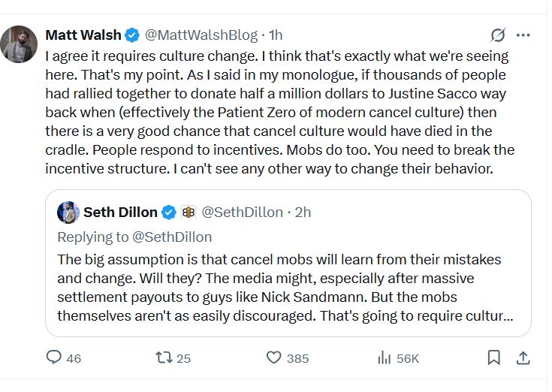Click Matt Walsh's blue verified badge
This screenshot has width=552, height=392.
(132, 35)
